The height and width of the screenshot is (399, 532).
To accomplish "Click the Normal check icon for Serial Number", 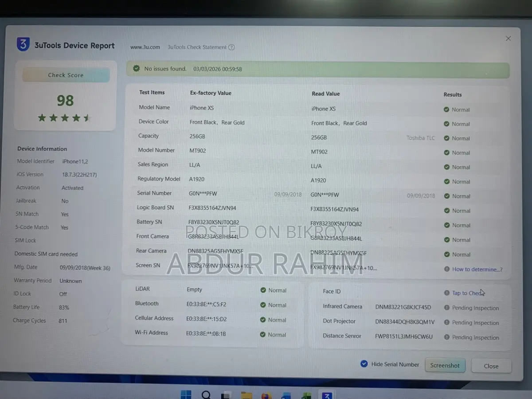I will click(446, 196).
